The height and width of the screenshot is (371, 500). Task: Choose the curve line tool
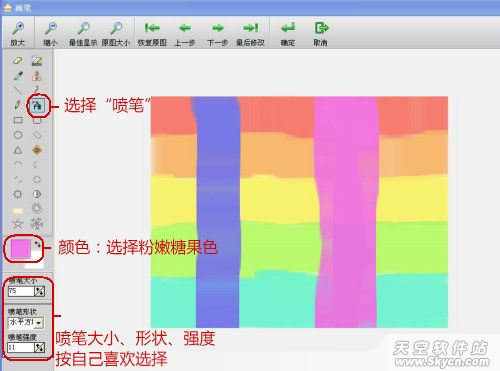[x=36, y=89]
